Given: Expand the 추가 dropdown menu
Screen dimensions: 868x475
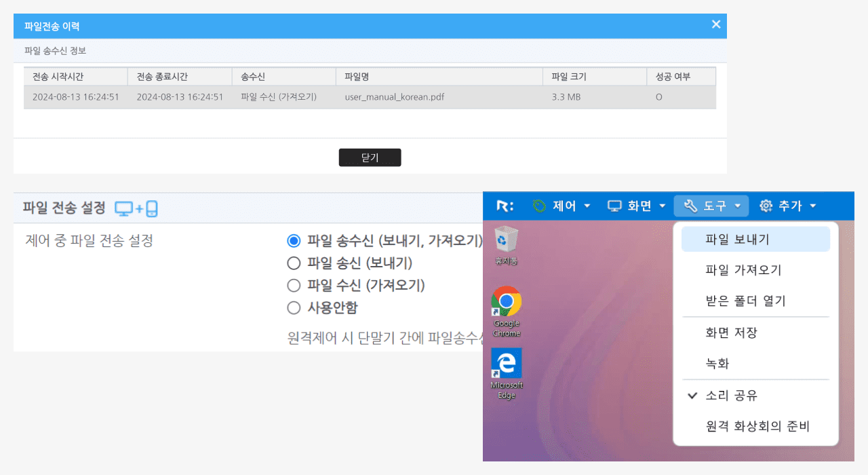Looking at the screenshot, I should coord(812,206).
